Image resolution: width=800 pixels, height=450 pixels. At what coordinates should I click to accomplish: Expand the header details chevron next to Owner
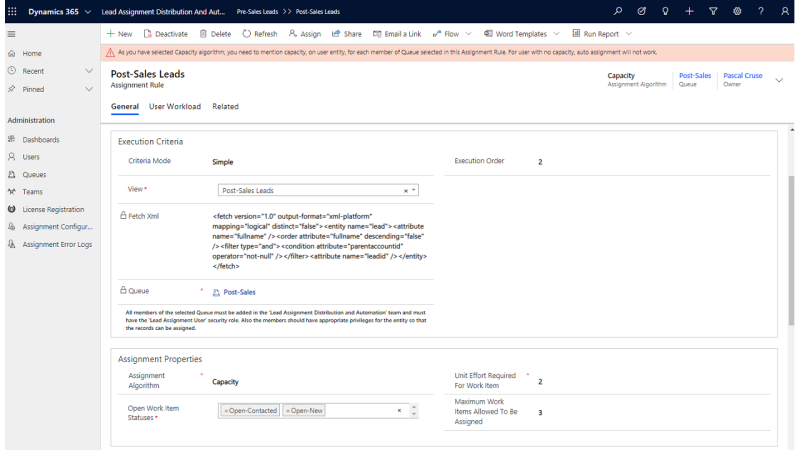coord(779,80)
